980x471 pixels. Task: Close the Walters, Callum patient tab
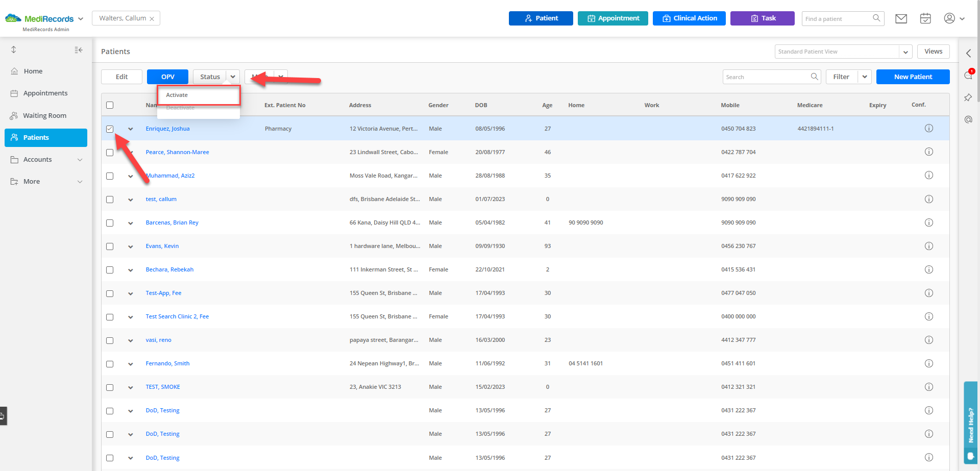click(x=152, y=18)
